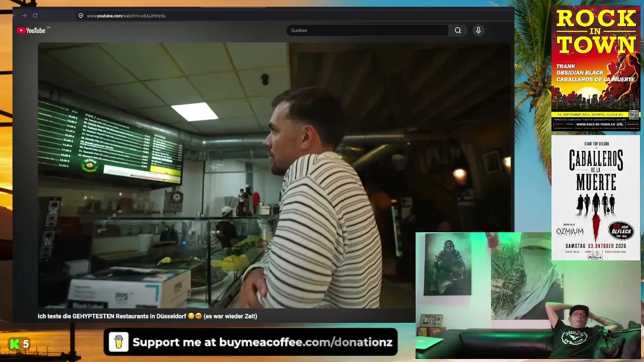Select the youtube.com address bar URL
This screenshot has width=644, height=362.
pos(126,16)
